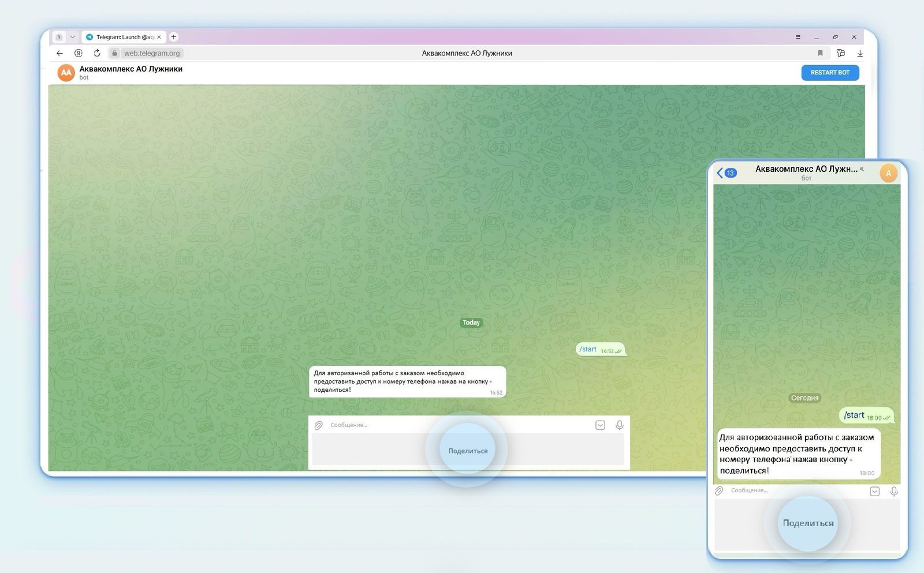Screen dimensions: 924x573
Task: Tap the authorization message in mobile chat
Action: coord(799,454)
